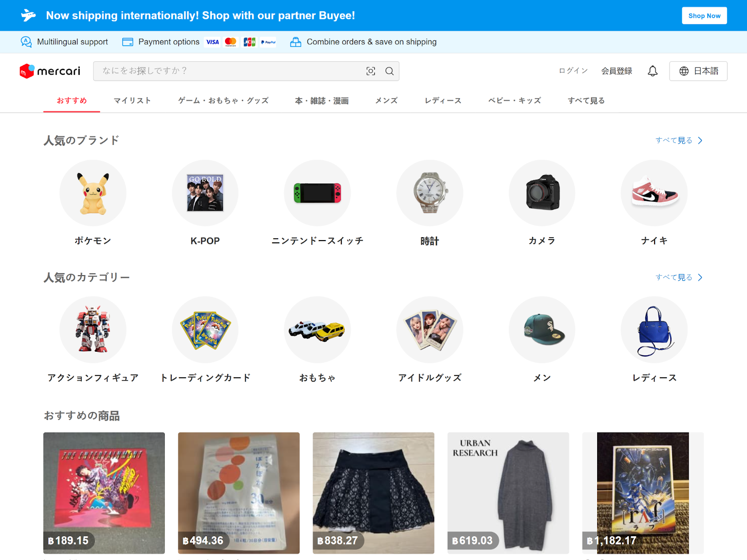Viewport: 747px width, 560px height.
Task: Click the ニンテンドースイッチ label
Action: pos(317,241)
